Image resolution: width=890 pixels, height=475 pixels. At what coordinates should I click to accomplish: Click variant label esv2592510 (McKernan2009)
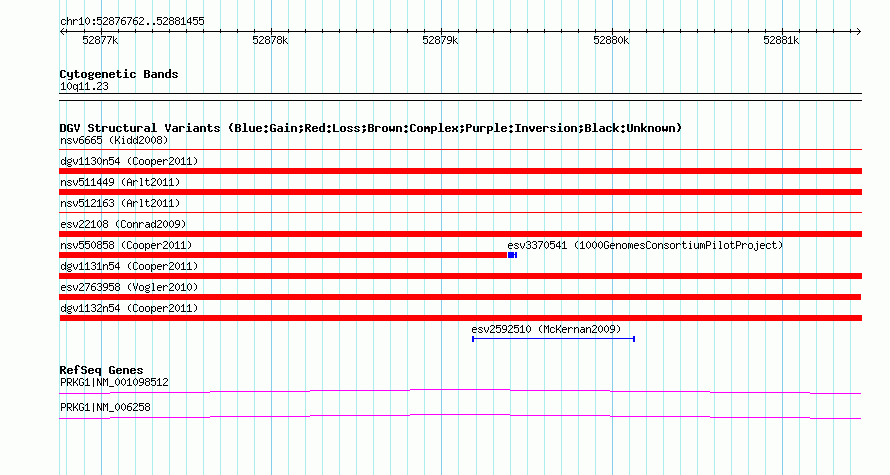[x=546, y=329]
